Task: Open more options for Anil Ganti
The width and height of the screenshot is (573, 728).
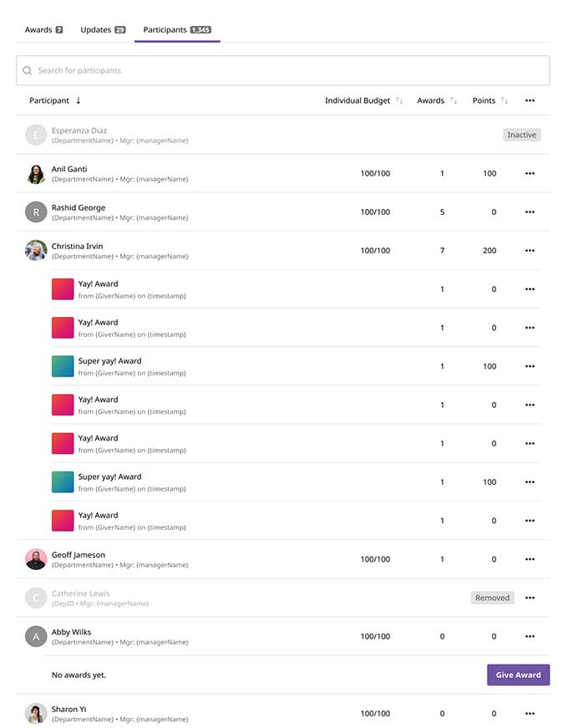Action: 530,174
